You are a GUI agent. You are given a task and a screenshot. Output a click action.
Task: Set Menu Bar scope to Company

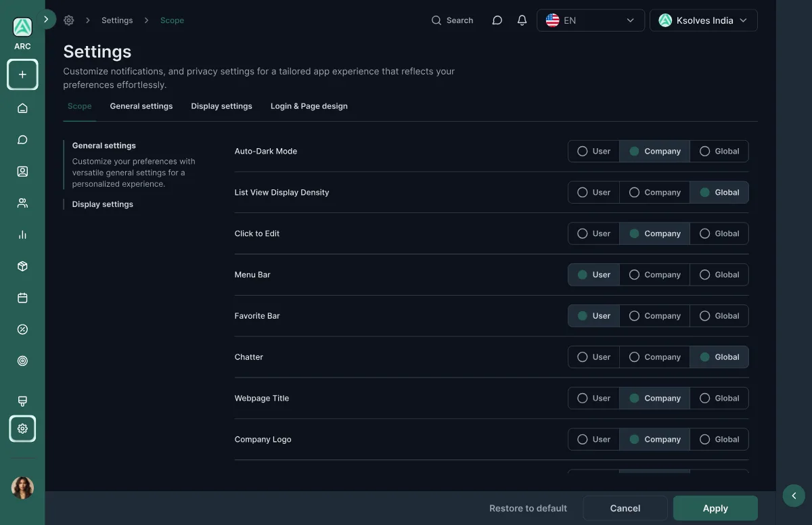tap(654, 275)
